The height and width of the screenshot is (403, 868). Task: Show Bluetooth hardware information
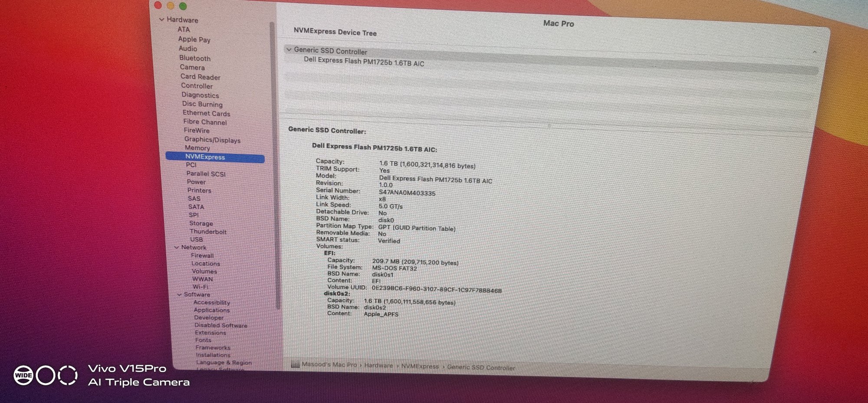pyautogui.click(x=195, y=58)
